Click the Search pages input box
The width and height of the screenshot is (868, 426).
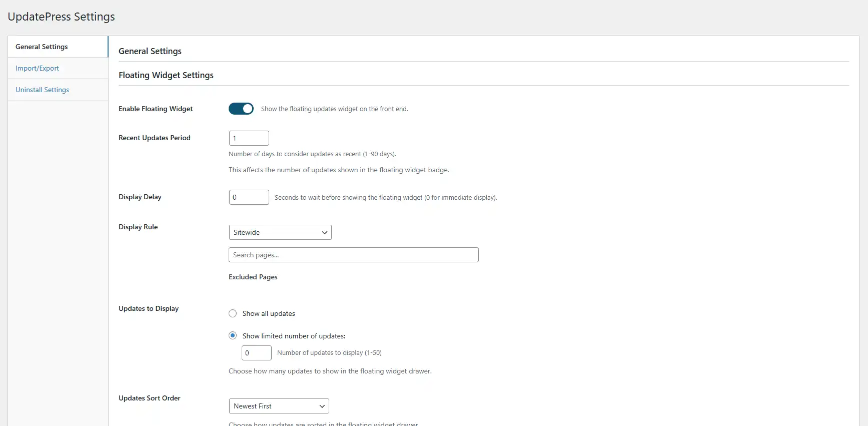click(x=354, y=255)
